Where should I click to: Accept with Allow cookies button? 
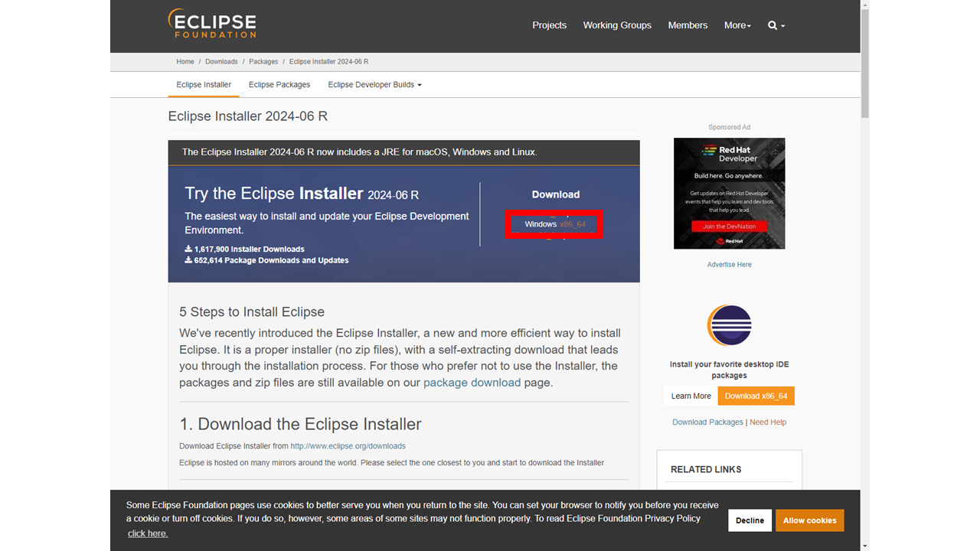(809, 520)
